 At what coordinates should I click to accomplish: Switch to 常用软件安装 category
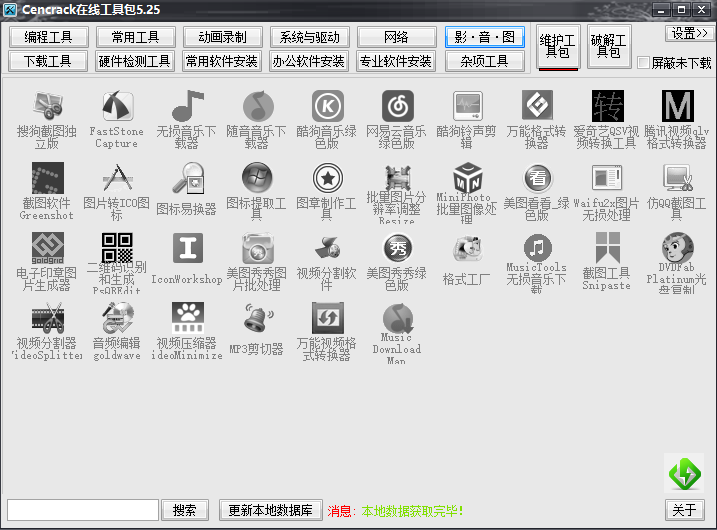pos(222,61)
